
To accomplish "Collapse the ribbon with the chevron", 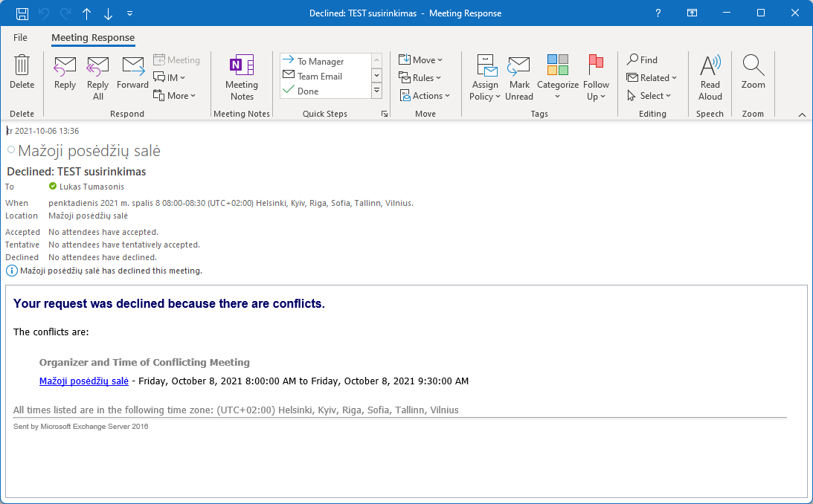I will [802, 114].
